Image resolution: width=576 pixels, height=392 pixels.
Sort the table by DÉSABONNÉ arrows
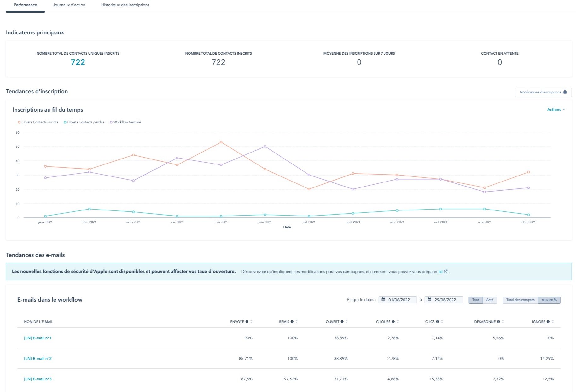tap(503, 322)
